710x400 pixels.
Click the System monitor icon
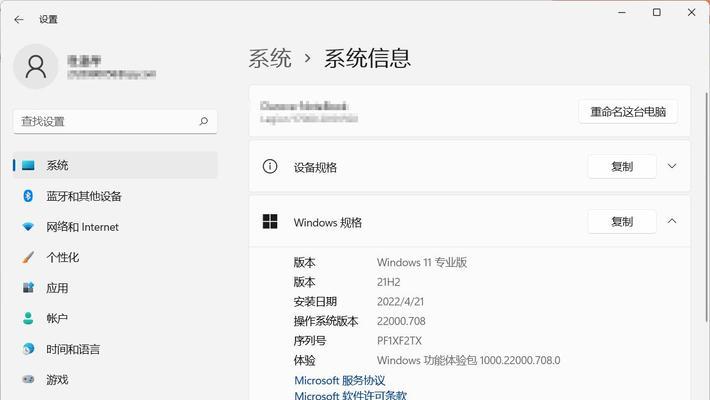pyautogui.click(x=28, y=165)
